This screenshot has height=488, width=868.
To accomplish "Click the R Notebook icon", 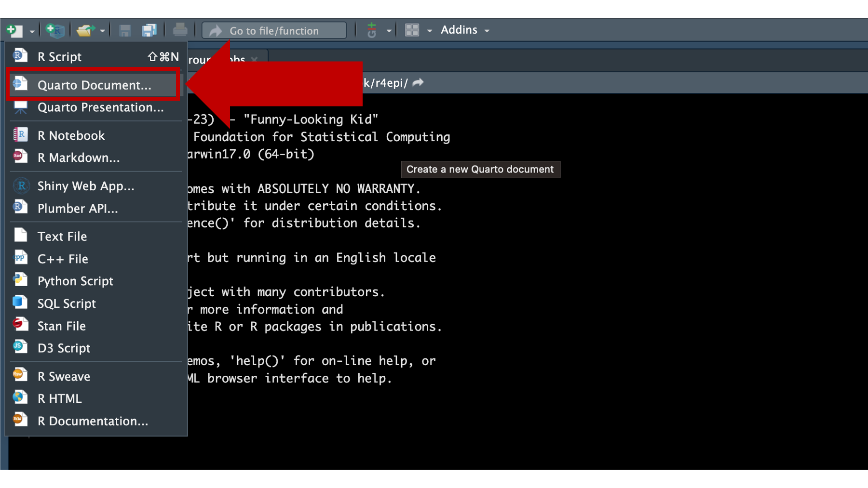I will point(20,134).
